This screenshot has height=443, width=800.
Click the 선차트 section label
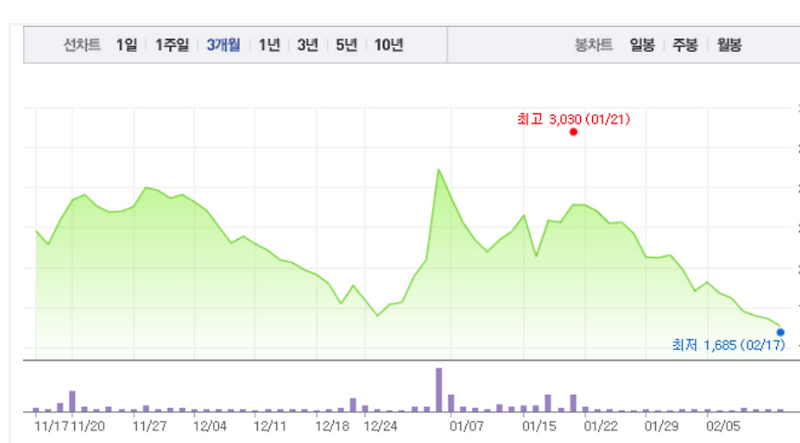[x=82, y=45]
